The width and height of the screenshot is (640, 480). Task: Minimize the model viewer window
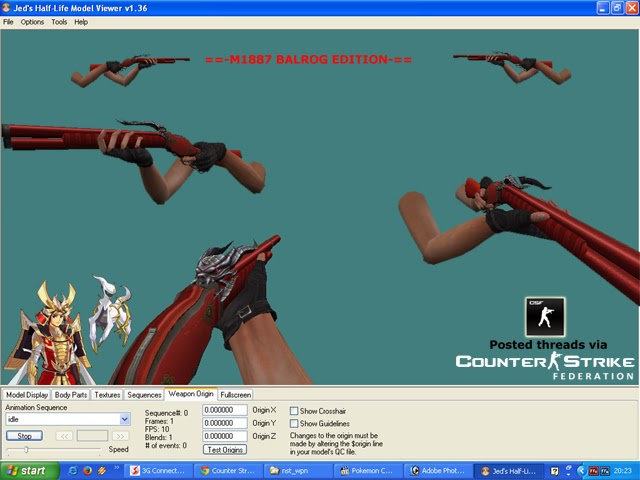(603, 8)
